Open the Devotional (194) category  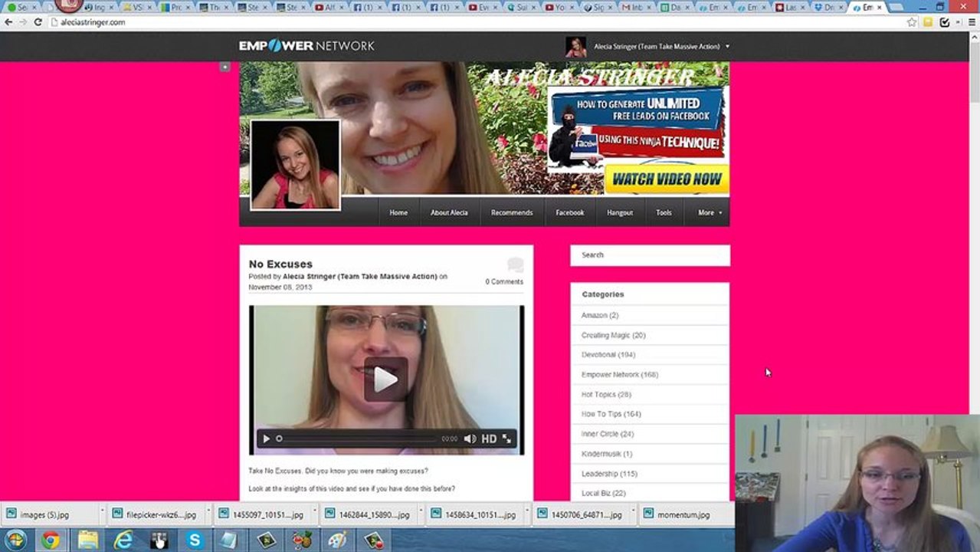608,355
